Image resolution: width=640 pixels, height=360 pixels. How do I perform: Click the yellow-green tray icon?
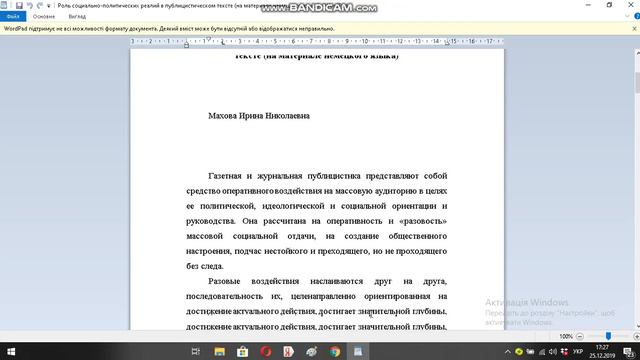click(519, 351)
